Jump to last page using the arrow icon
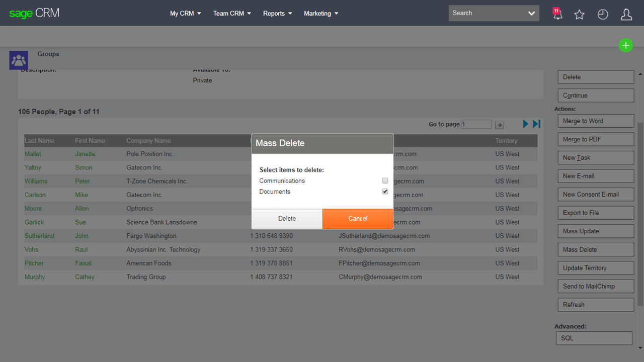Image resolution: width=644 pixels, height=362 pixels. coord(536,124)
